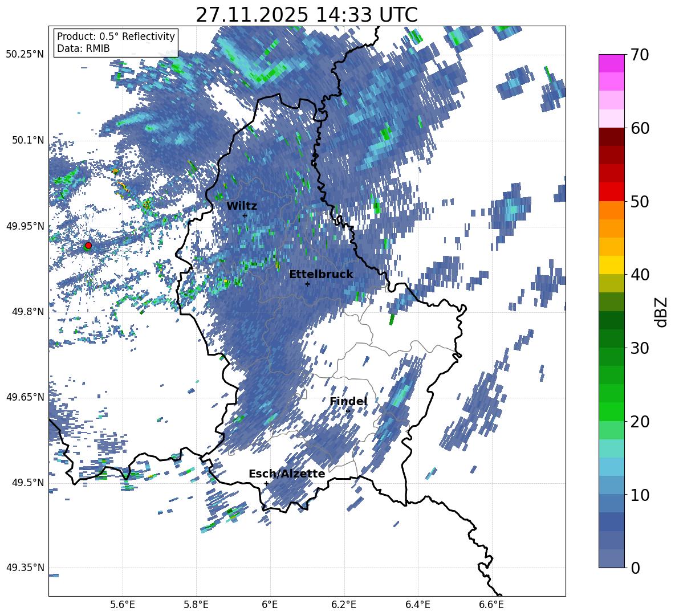Click the 30 colorbar tick value
This screenshot has width=675, height=616.
tap(640, 348)
